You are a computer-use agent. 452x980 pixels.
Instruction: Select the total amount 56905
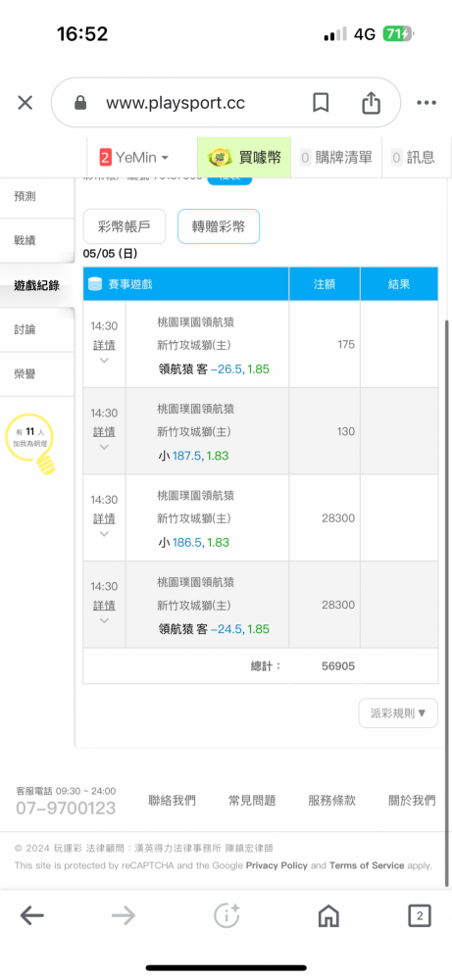[338, 666]
